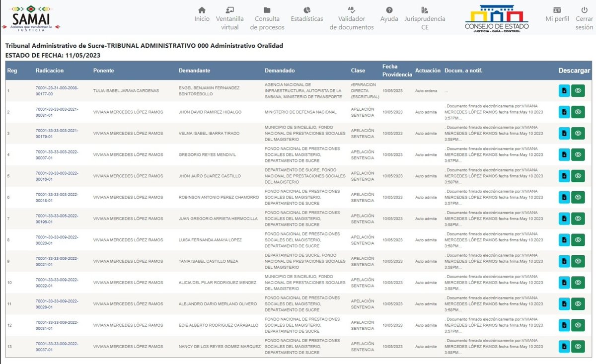
Task: Click the SAMAI logo
Action: [31, 18]
